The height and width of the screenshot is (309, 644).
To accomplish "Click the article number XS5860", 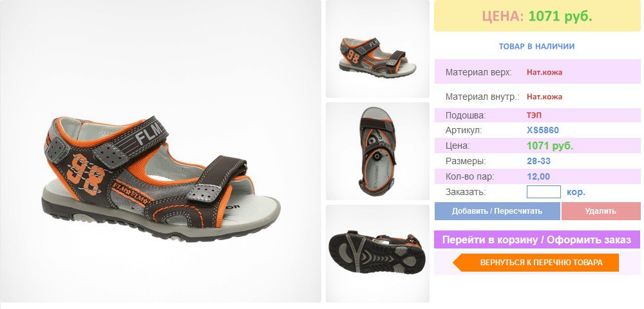I will (x=542, y=131).
